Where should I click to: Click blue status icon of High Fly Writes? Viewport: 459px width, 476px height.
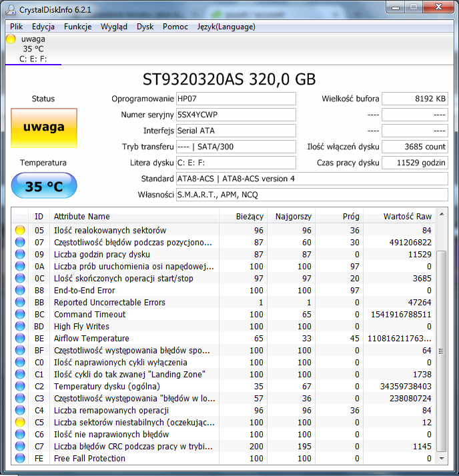click(x=20, y=326)
